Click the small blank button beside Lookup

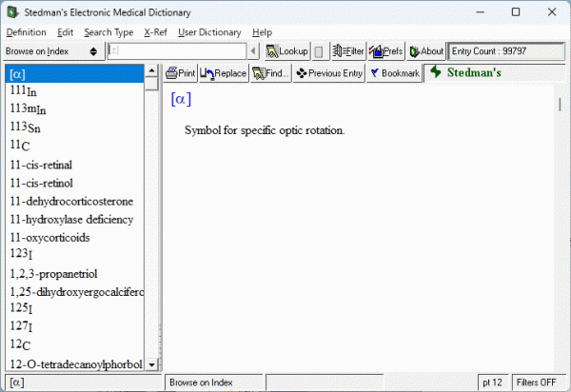click(319, 51)
